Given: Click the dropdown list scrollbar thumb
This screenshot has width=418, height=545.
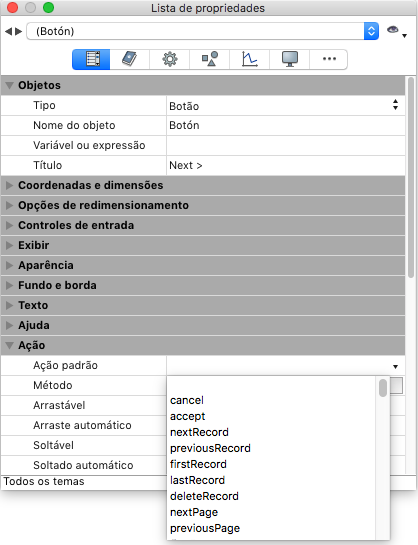Looking at the screenshot, I should tap(383, 388).
